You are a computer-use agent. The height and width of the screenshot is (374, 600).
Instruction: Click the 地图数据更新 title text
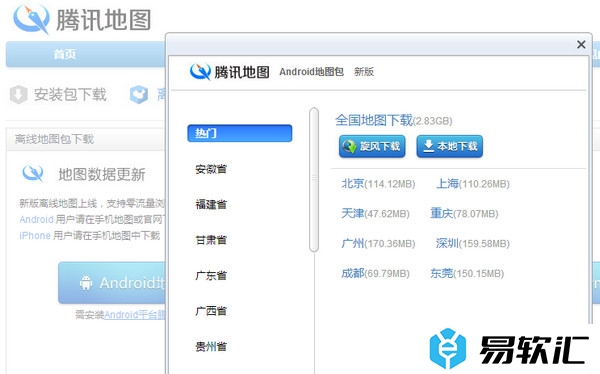(x=102, y=175)
